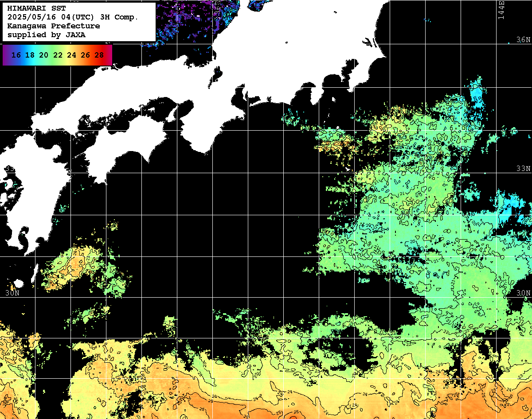This screenshot has height=419, width=532.
Task: Click the "HIMAWARI SST" title text
Action: 36,8
